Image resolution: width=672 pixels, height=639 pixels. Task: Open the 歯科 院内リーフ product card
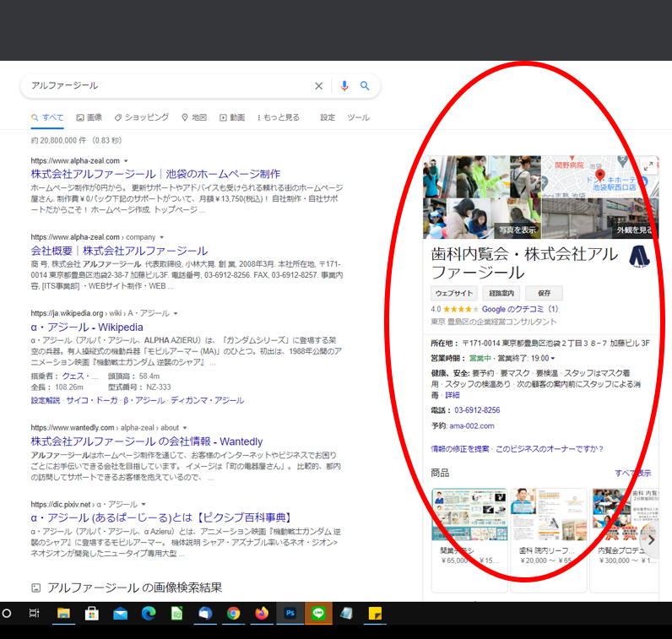point(549,540)
